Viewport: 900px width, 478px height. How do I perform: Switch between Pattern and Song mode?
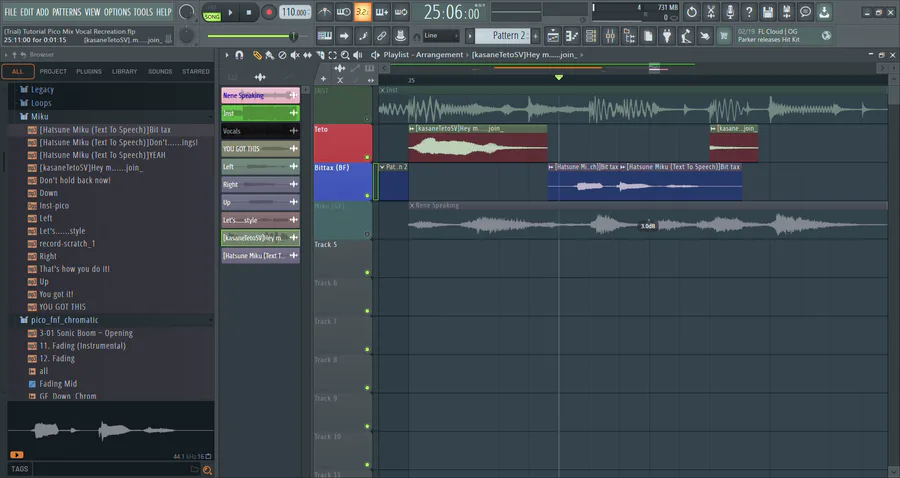212,12
